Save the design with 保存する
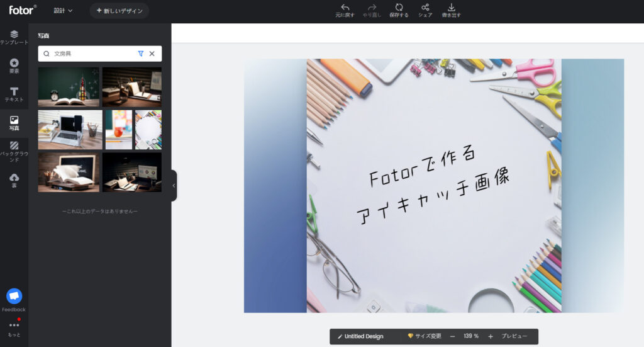The image size is (644, 347). pyautogui.click(x=399, y=11)
